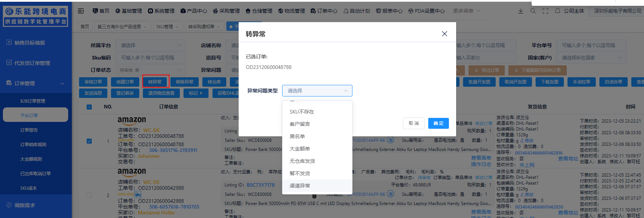Screen dimensions: 644x218
Task: Click the 产品中心 box icon
Action: pyautogui.click(x=183, y=11)
